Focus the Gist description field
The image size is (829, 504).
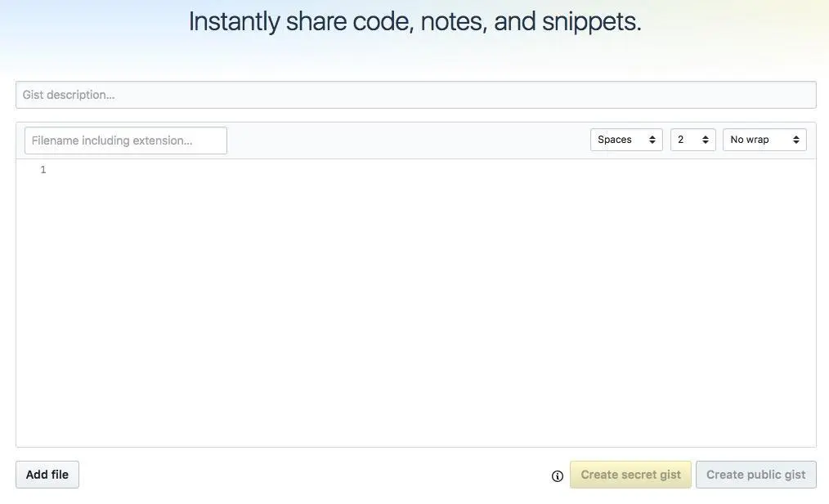[415, 95]
